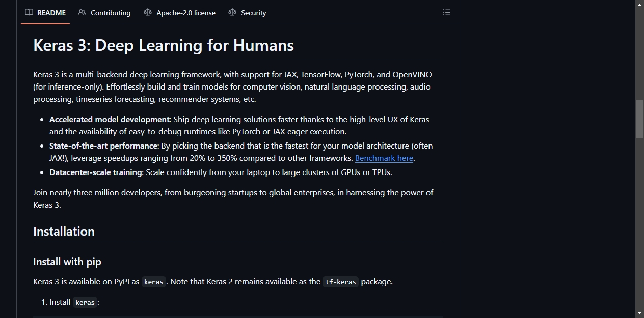Switch to the Contributing tab text
Viewport: 644px width, 318px height.
pyautogui.click(x=111, y=13)
